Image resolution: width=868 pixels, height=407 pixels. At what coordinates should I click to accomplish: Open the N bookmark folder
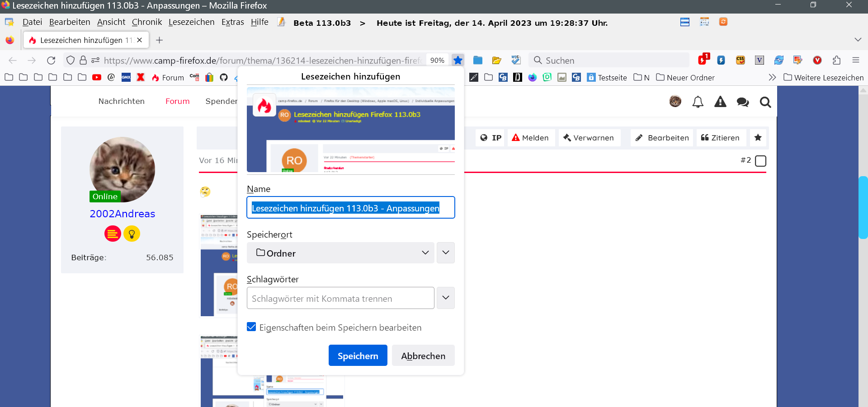(x=642, y=77)
